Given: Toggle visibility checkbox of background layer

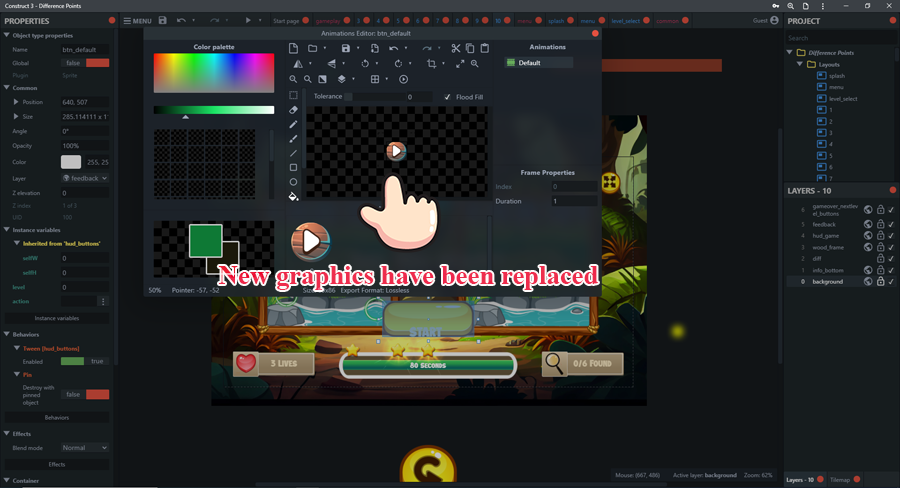Looking at the screenshot, I should click(x=891, y=282).
